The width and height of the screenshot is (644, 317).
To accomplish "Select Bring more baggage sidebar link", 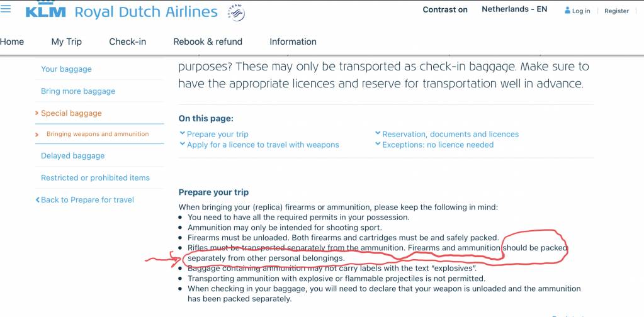I will coord(78,91).
